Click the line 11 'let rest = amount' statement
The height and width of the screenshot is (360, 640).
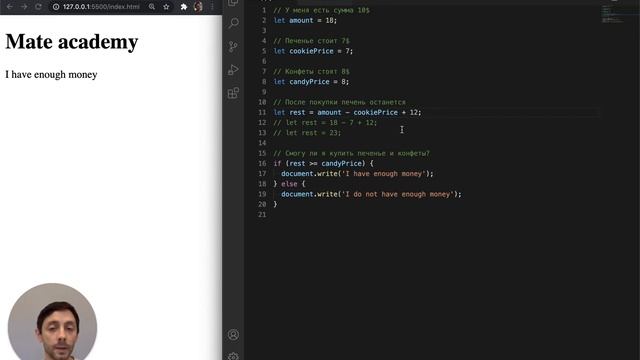coord(347,112)
